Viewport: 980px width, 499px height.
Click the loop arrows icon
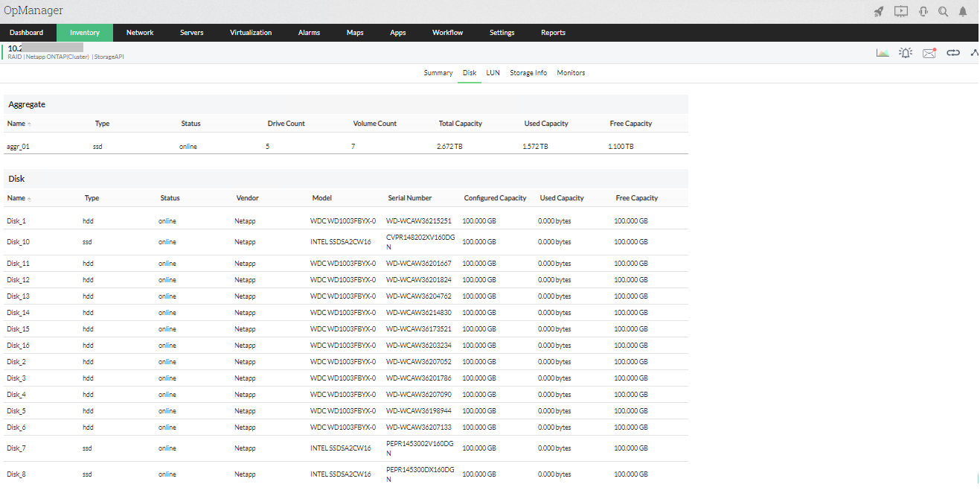(x=953, y=53)
